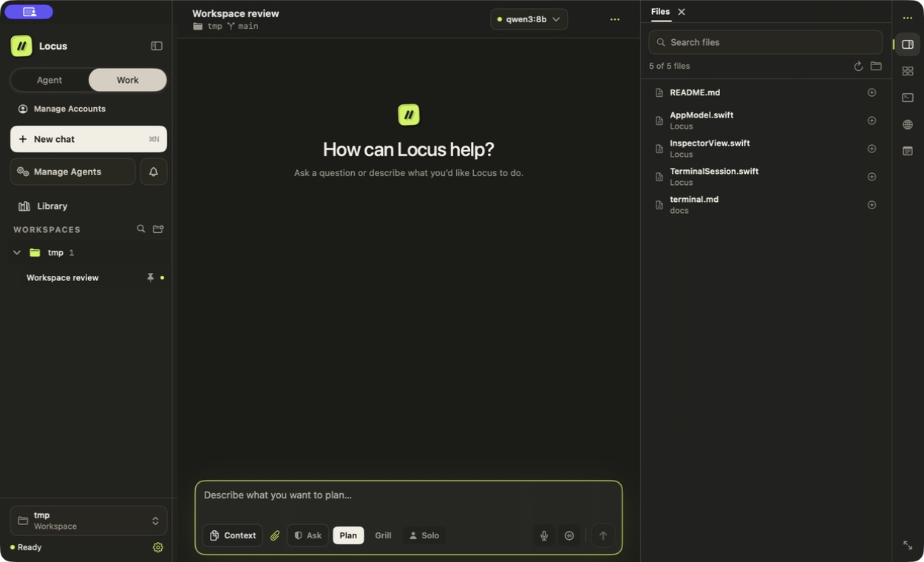The image size is (924, 562).
Task: Open the right rail more options menu
Action: point(908,18)
